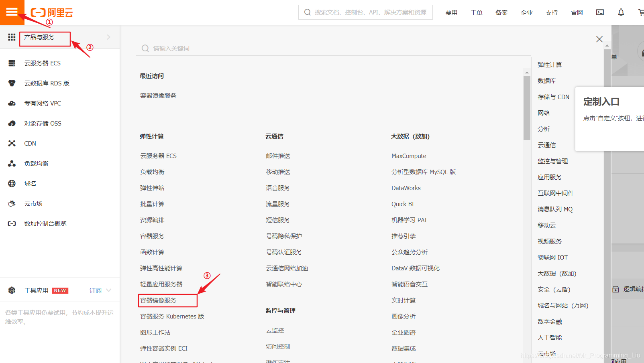Open 专有网络 VPC in sidebar

(x=43, y=103)
